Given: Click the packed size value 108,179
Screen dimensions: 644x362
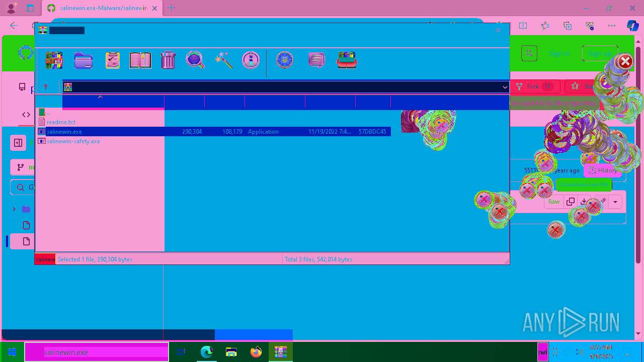Looking at the screenshot, I should point(232,132).
